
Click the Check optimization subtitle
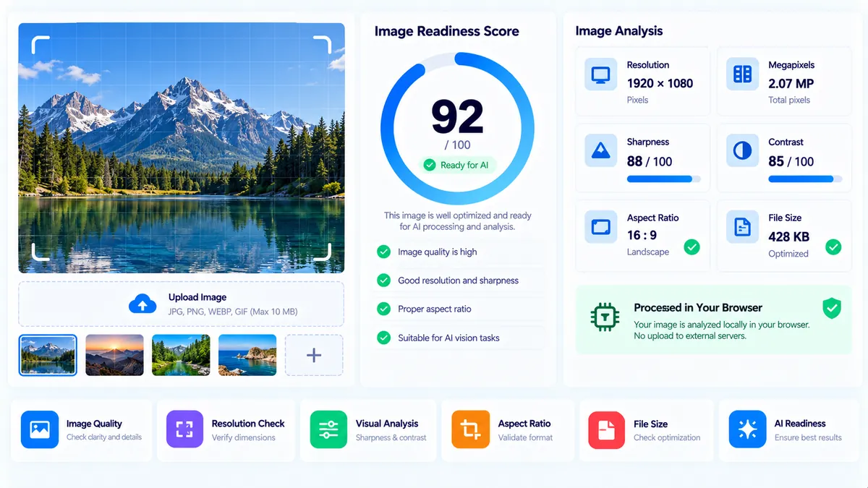coord(667,437)
